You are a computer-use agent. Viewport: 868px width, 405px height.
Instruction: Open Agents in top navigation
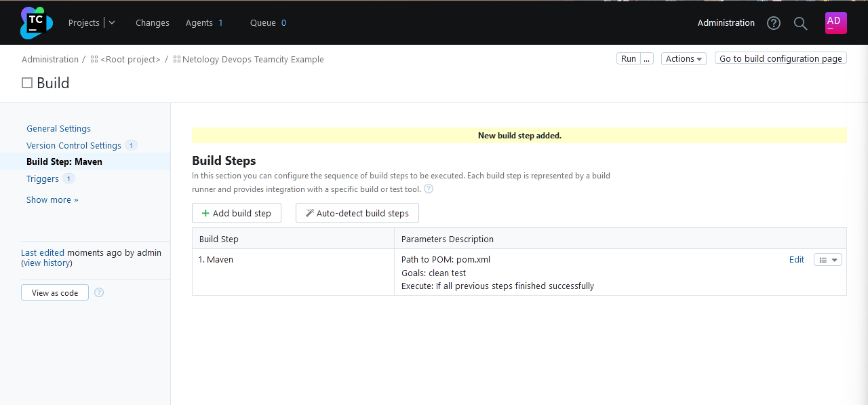(x=199, y=22)
